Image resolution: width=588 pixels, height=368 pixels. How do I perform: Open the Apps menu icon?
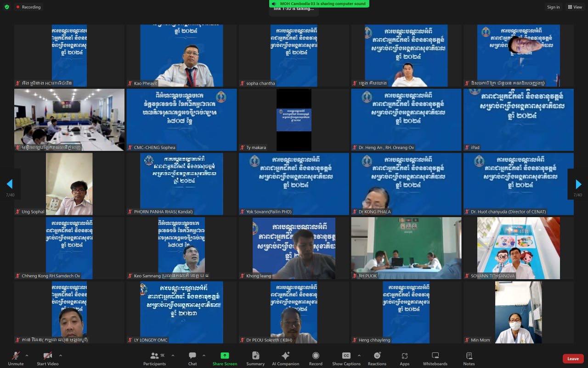tap(404, 356)
